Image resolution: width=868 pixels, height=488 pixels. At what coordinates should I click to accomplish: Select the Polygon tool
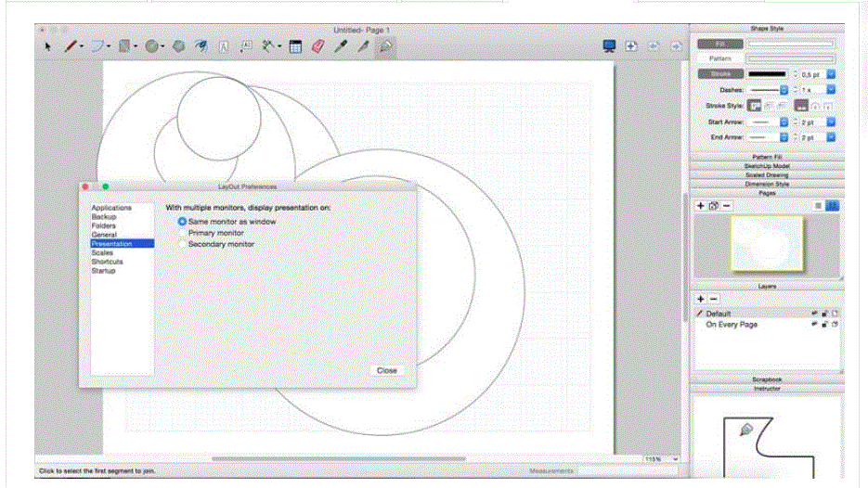click(x=178, y=46)
